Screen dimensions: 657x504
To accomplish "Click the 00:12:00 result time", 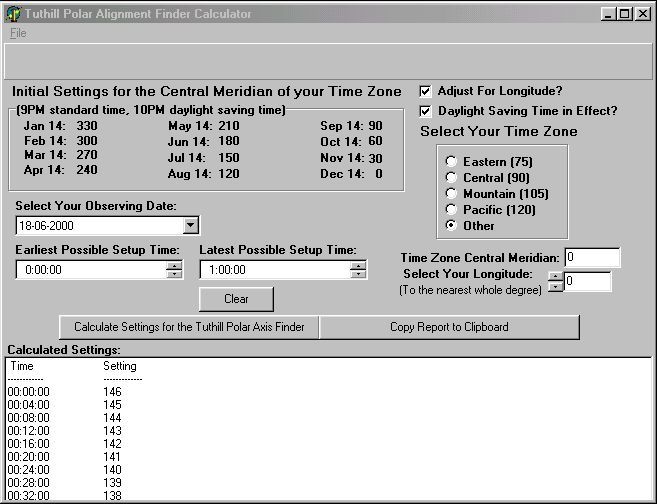I will [28, 431].
